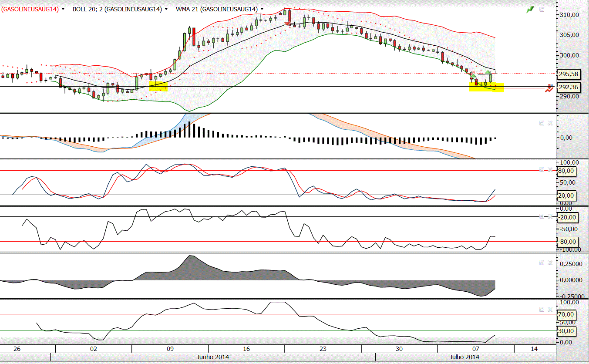Maximize the panel with -20,00 and -80,00 levels

pyautogui.click(x=542, y=216)
